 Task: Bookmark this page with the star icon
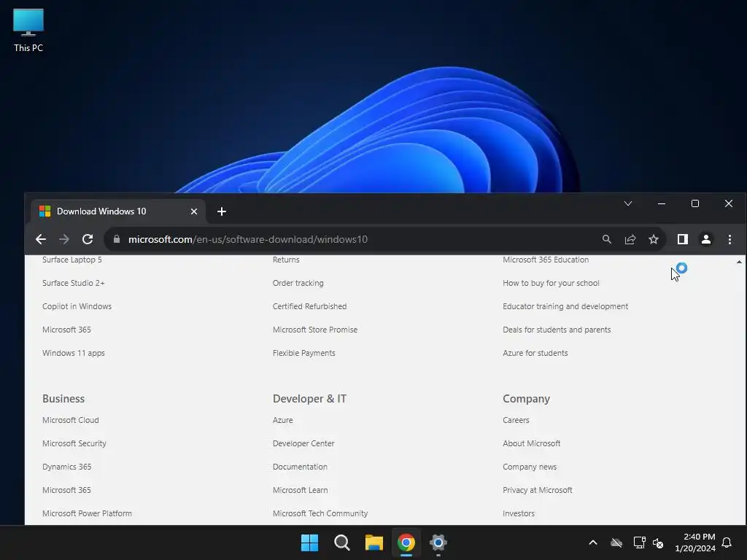coord(654,239)
